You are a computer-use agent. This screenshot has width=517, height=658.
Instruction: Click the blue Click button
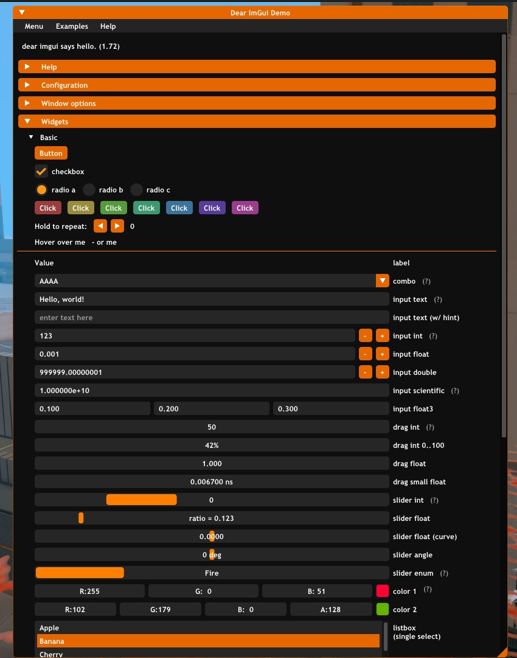(x=179, y=208)
